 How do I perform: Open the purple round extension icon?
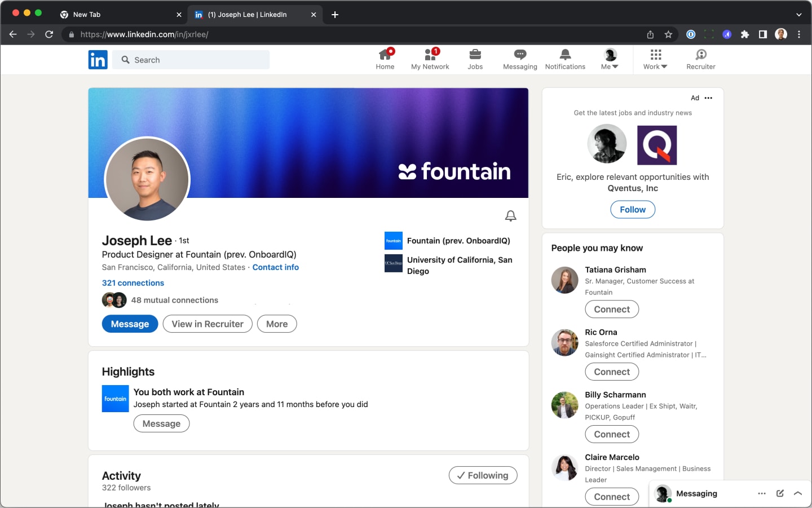pos(727,34)
